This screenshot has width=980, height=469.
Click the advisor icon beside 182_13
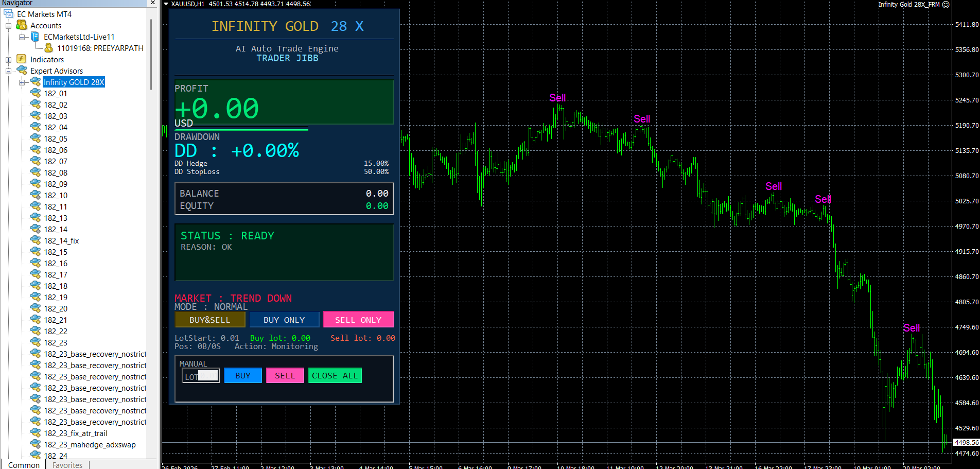click(36, 218)
